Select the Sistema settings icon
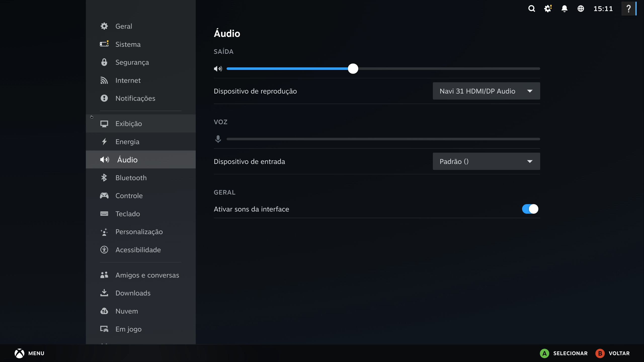The image size is (644, 362). click(x=104, y=44)
